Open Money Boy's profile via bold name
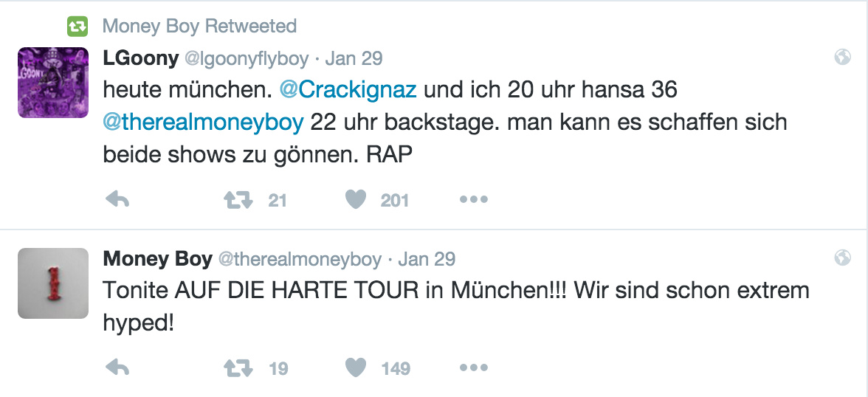 pyautogui.click(x=157, y=259)
